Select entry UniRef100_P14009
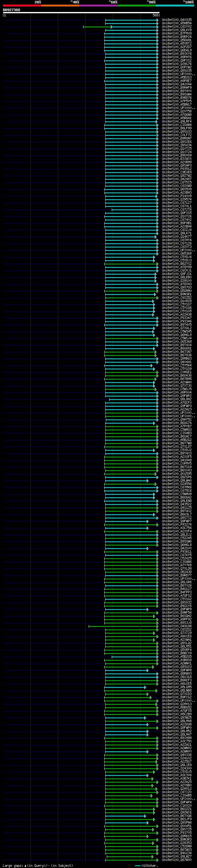 (177, 196)
